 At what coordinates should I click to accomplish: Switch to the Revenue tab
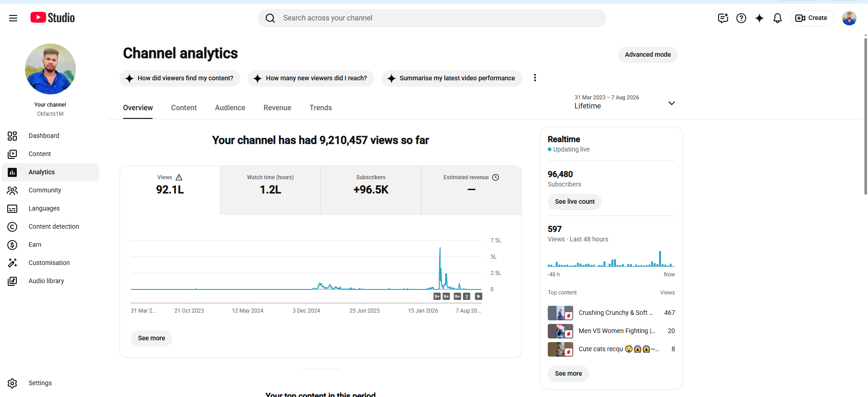278,108
